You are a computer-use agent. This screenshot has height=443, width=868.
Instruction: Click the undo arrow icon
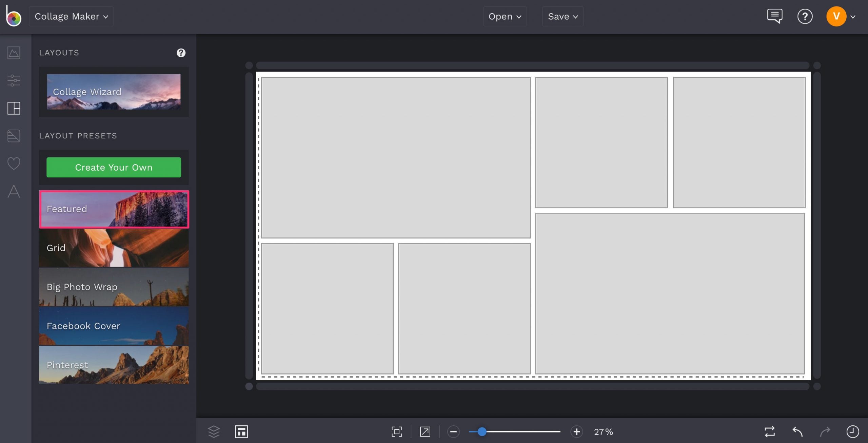coord(797,431)
